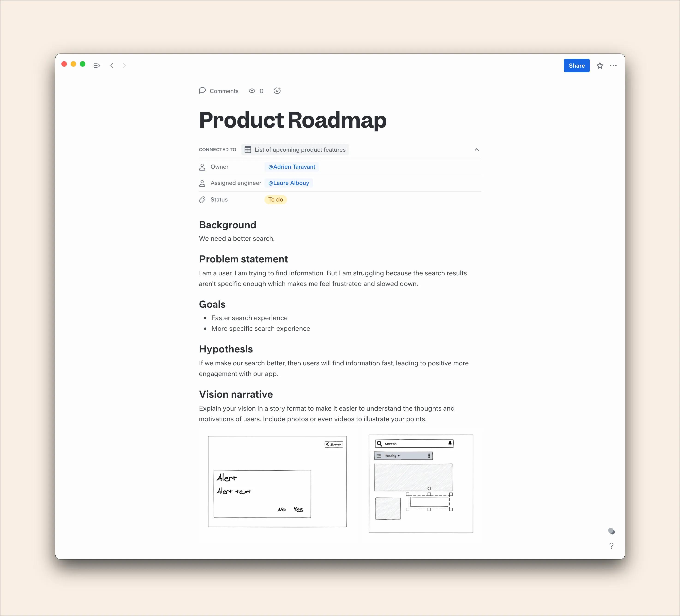Viewport: 680px width, 616px height.
Task: Select the alert wireframe thumbnail
Action: pos(277,481)
